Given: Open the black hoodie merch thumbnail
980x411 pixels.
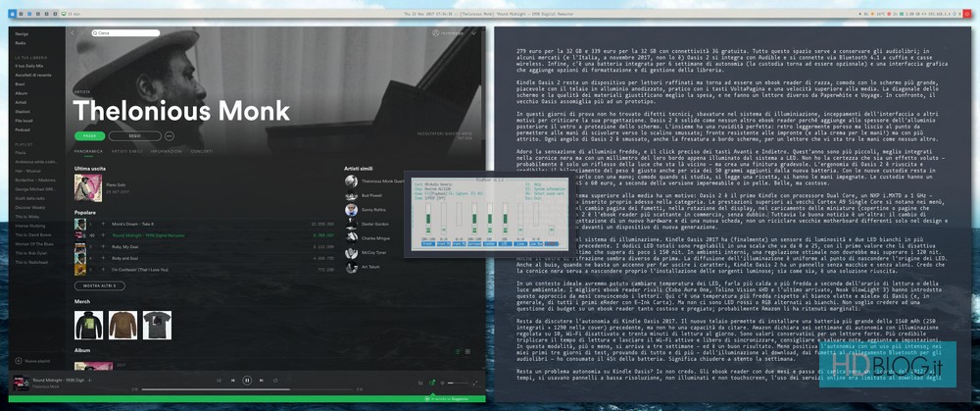Looking at the screenshot, I should [x=88, y=325].
